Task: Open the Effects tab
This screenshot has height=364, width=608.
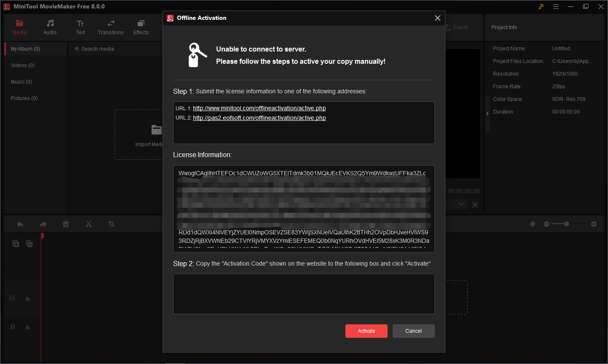Action: pos(141,27)
